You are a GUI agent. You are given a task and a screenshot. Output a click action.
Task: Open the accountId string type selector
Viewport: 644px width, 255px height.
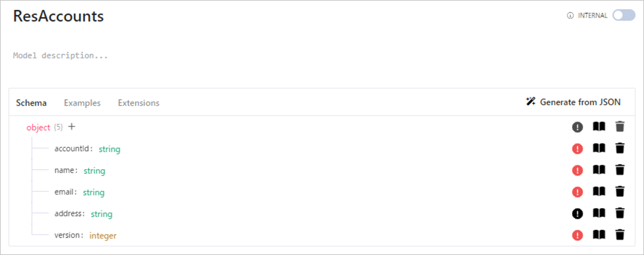109,149
